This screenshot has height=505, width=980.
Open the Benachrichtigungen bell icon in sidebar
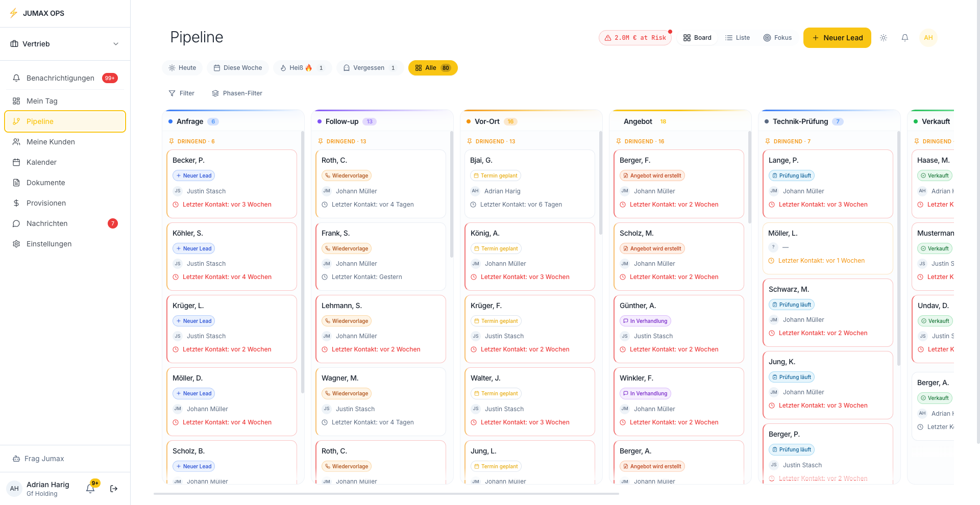16,78
